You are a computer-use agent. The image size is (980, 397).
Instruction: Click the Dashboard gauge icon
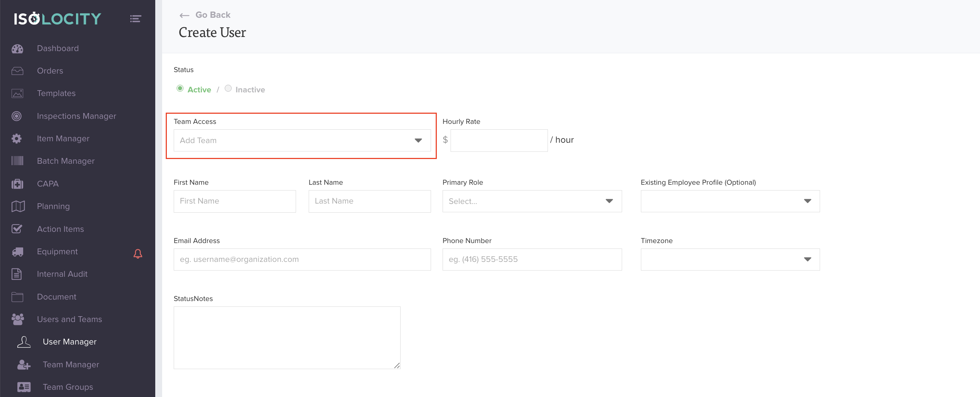pos(17,49)
